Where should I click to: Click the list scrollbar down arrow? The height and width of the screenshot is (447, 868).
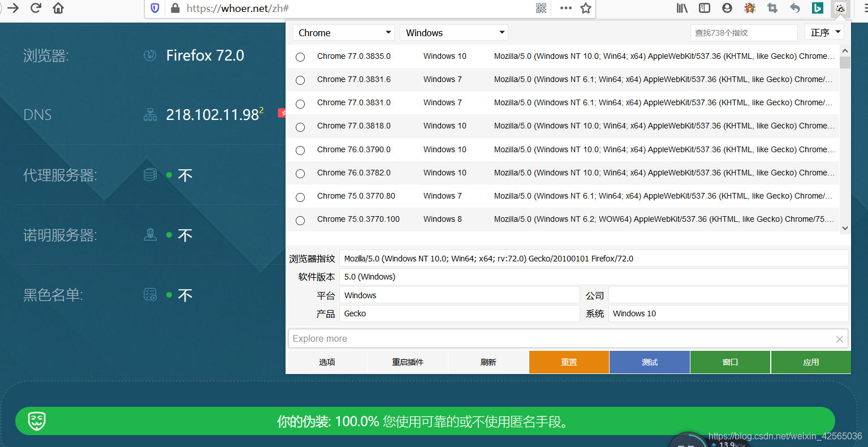(x=845, y=228)
